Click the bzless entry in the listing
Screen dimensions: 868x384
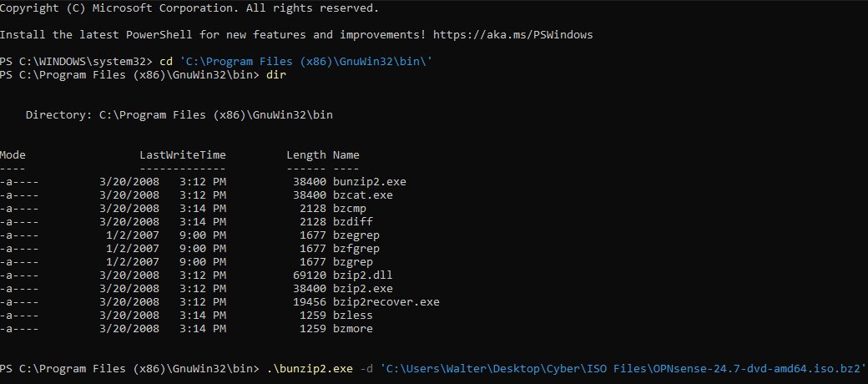click(x=353, y=315)
